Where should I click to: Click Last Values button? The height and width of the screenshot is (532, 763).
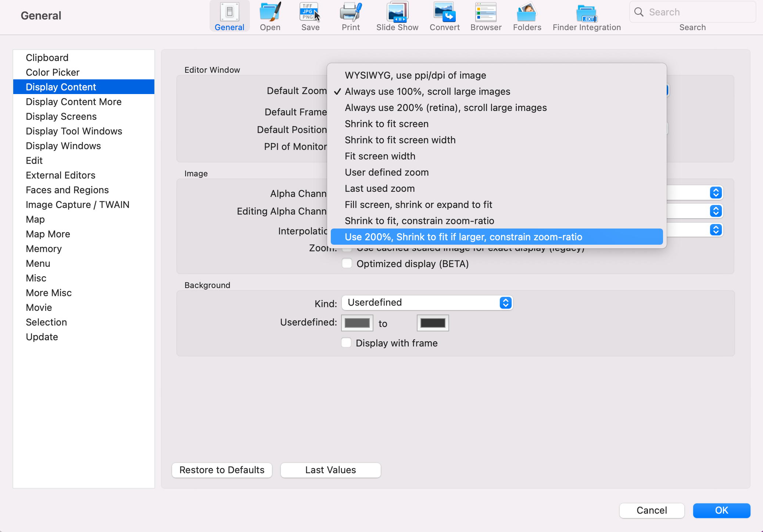pyautogui.click(x=330, y=470)
